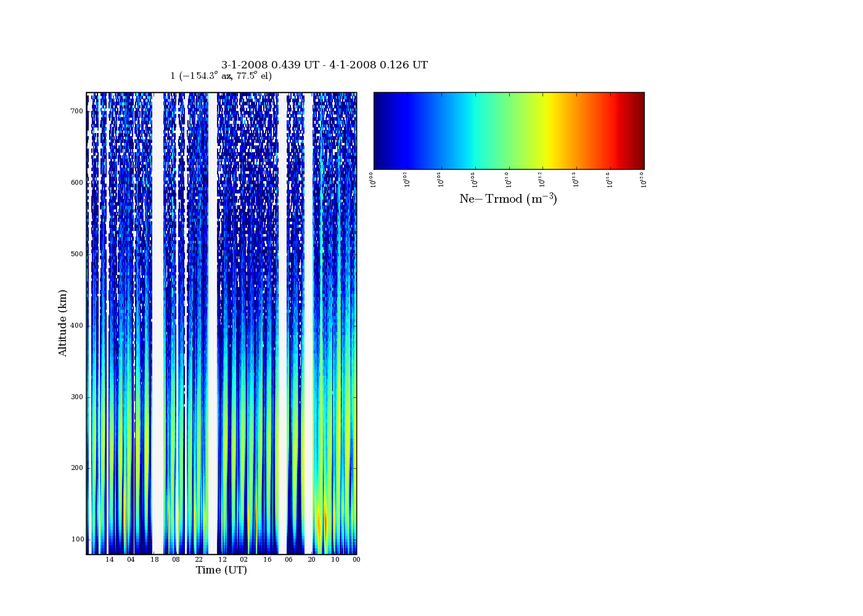Click the '02' time tick label
This screenshot has height=616, width=863.
244,559
